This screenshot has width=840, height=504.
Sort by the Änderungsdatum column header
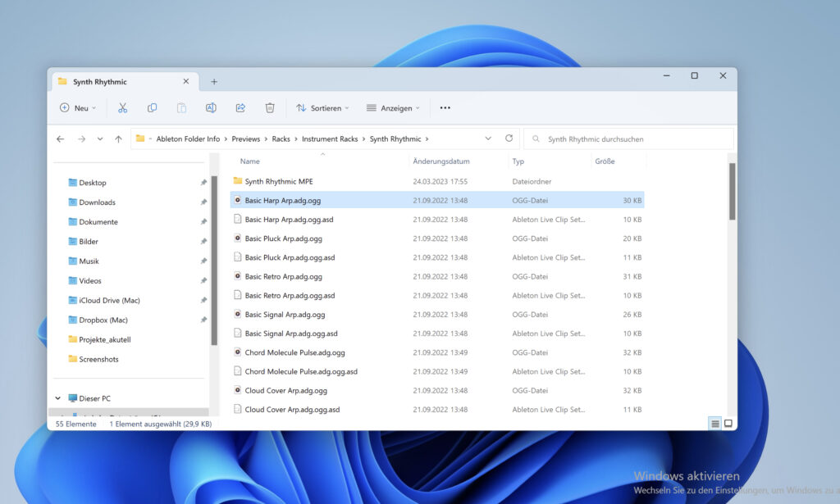[x=441, y=161]
